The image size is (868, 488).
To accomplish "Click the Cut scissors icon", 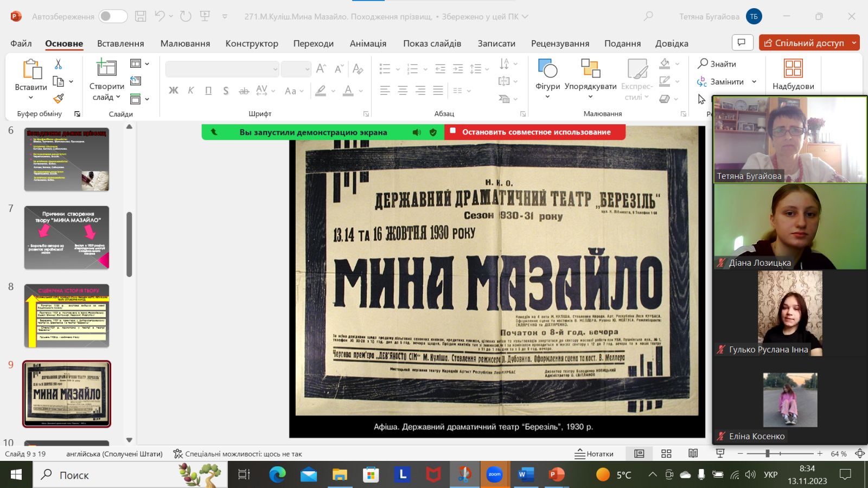I will 58,64.
